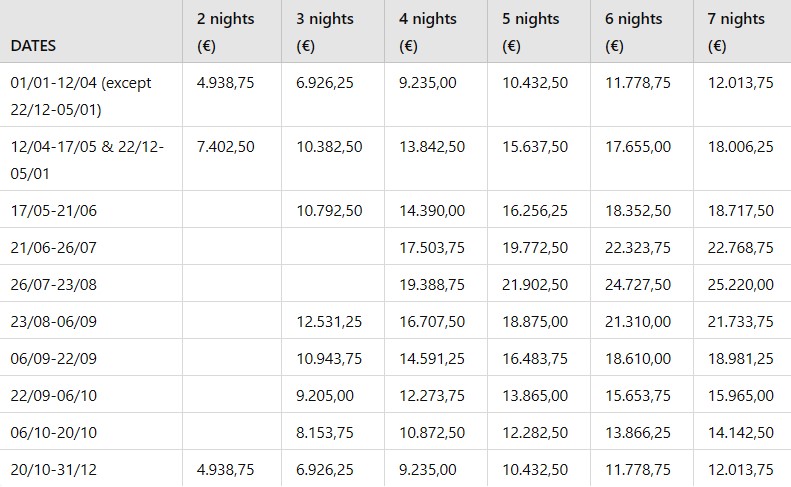
Task: Select the 17/05-21/06 date row
Action: click(53, 210)
